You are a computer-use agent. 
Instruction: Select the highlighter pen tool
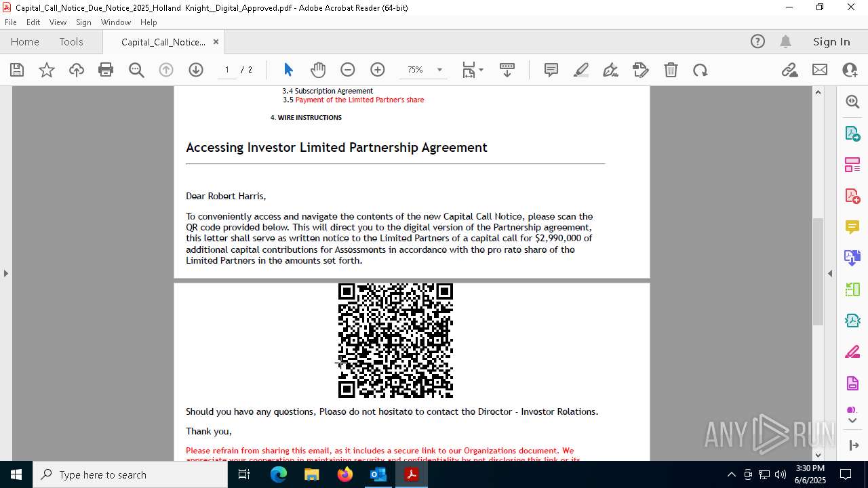click(x=581, y=70)
